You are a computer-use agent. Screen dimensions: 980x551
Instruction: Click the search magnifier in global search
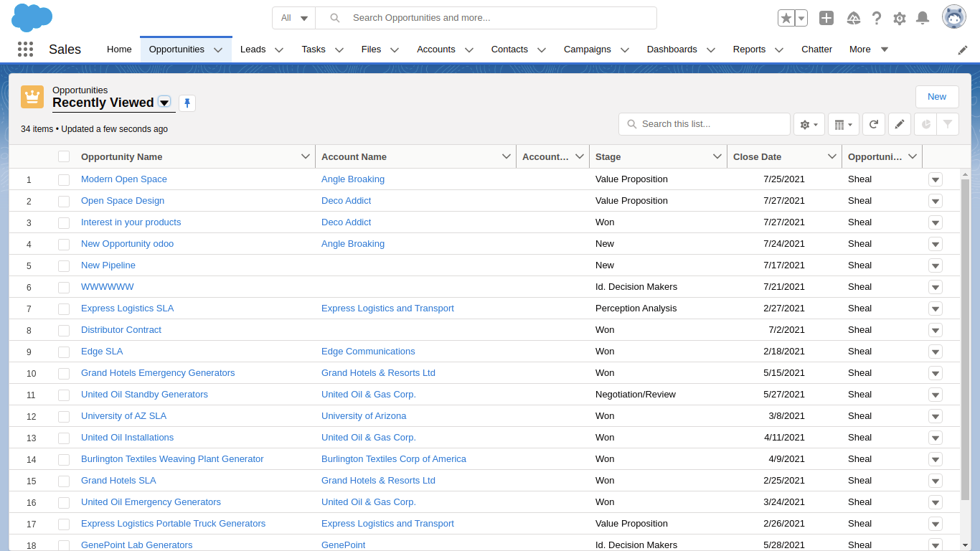335,18
